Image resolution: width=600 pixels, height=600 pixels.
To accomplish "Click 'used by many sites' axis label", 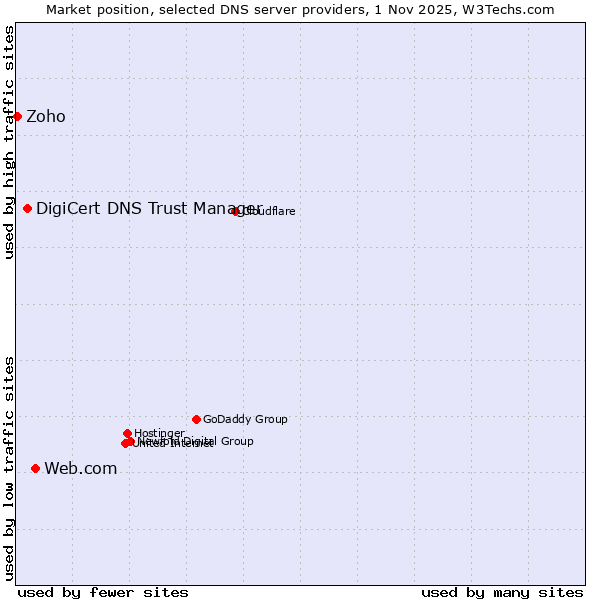I will [502, 592].
